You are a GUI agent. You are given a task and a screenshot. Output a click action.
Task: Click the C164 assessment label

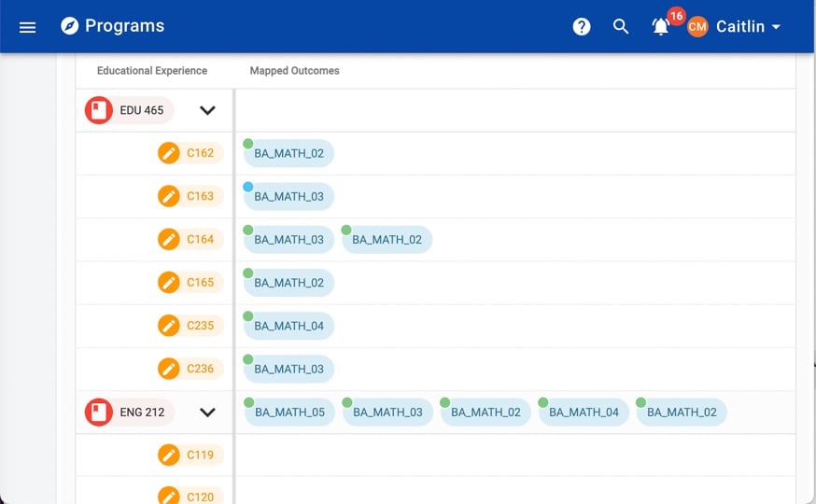[201, 239]
